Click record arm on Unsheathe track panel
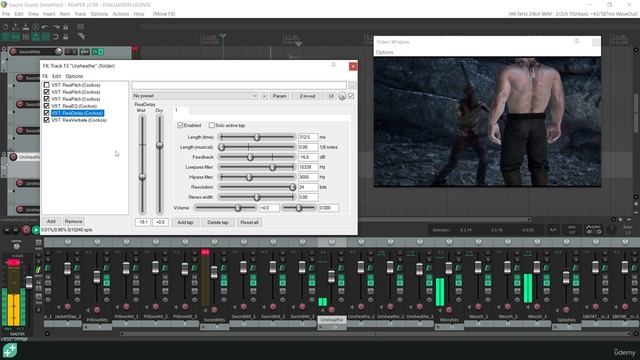 (13, 157)
